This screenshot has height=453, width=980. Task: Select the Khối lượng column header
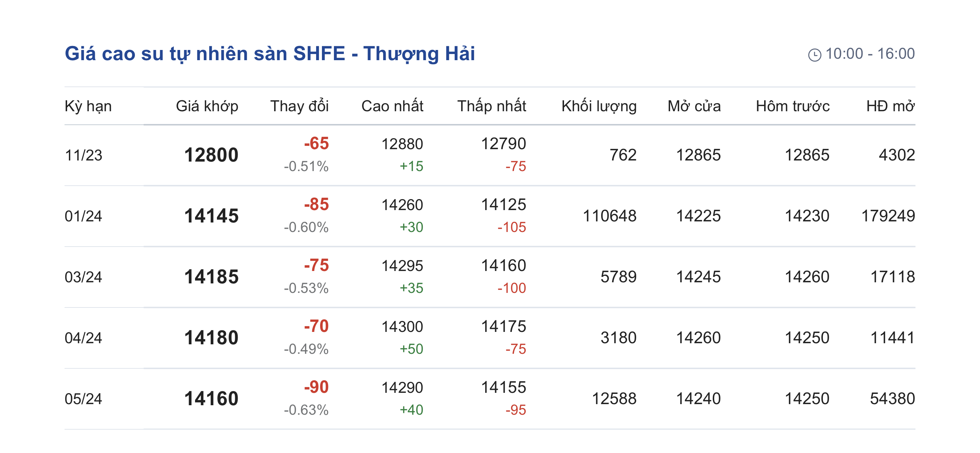click(x=599, y=106)
